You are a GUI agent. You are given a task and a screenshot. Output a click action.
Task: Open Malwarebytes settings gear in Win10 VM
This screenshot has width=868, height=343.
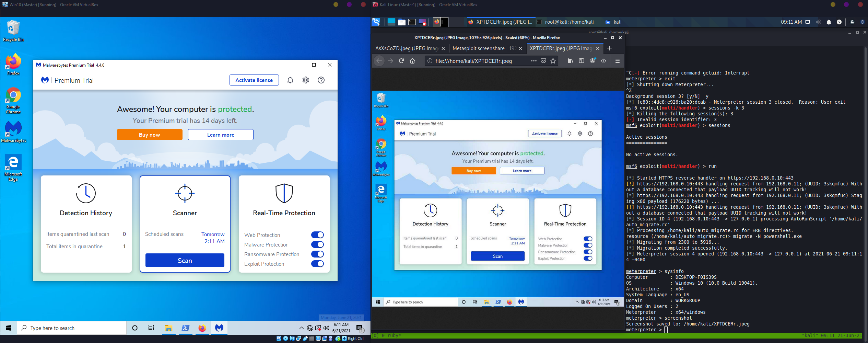point(306,80)
